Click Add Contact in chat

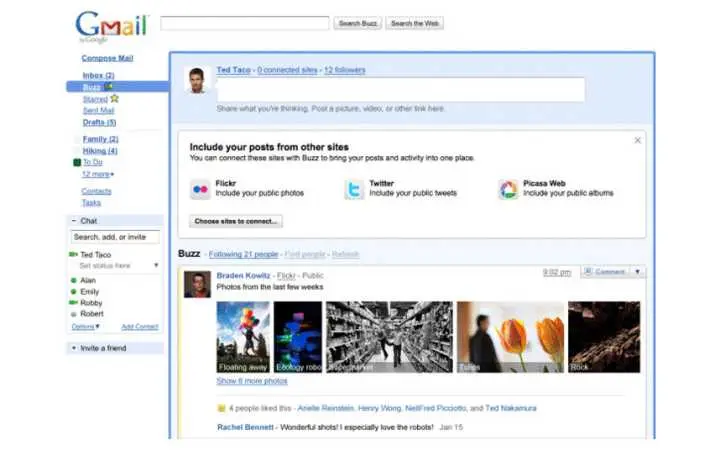[x=140, y=326]
